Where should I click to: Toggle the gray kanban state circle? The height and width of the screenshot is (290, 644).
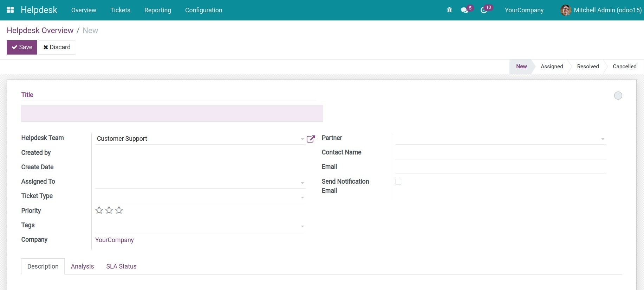pyautogui.click(x=618, y=96)
